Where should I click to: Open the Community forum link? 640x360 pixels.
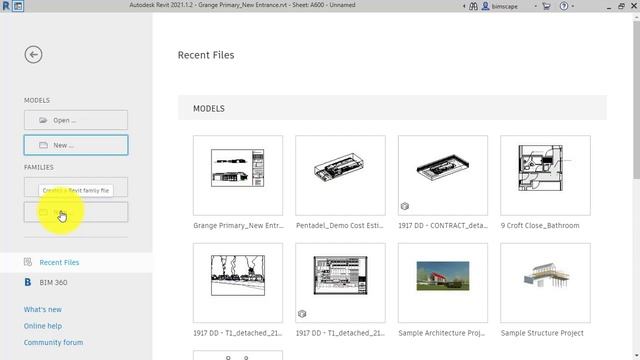pos(53,342)
